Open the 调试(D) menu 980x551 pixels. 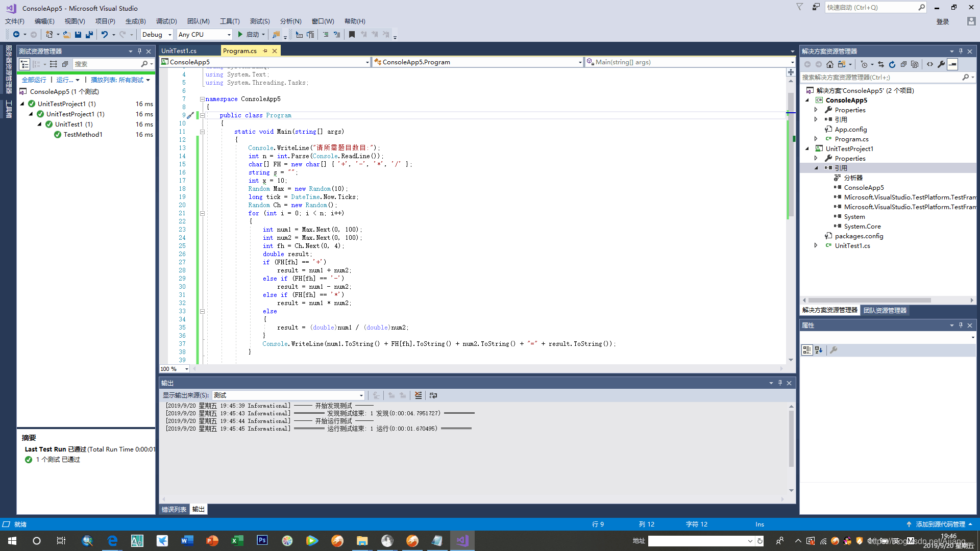click(166, 21)
